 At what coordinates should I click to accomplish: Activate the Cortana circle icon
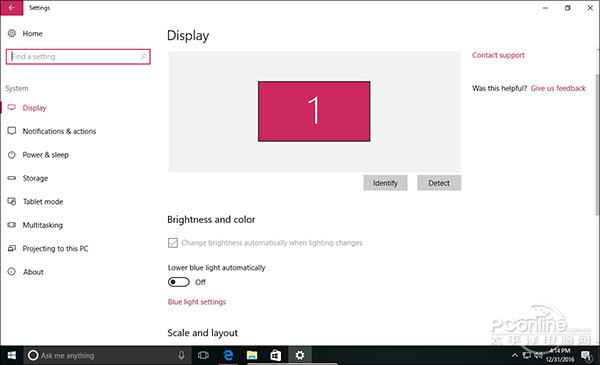point(33,355)
